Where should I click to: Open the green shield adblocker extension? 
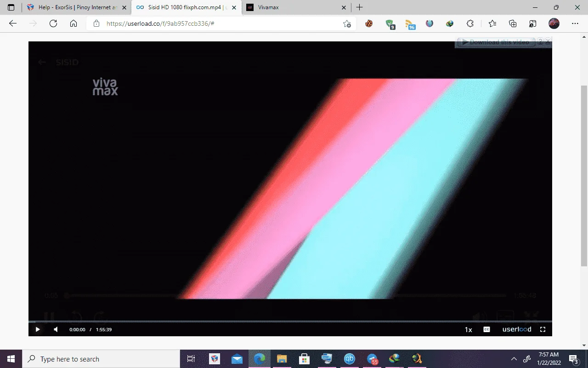(x=390, y=24)
